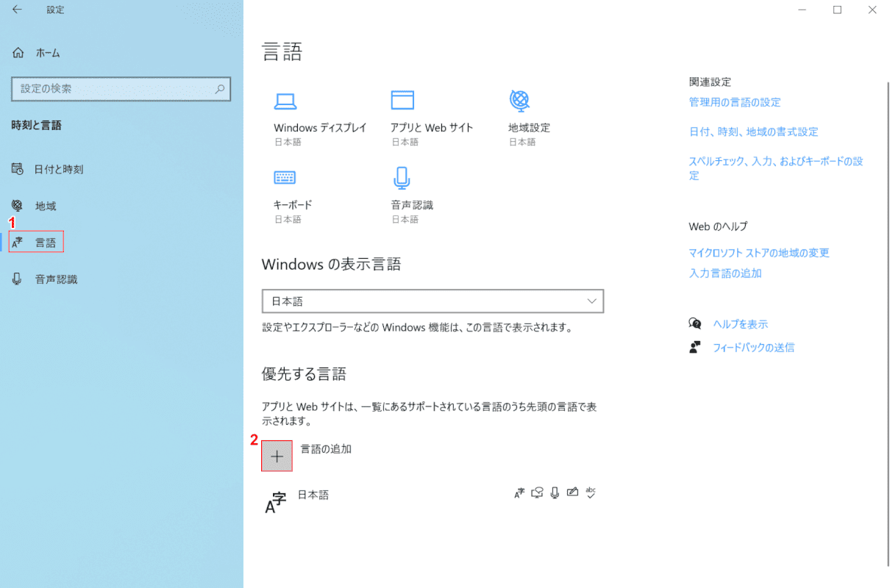Click the Windows ディスプレイ label

(x=320, y=127)
